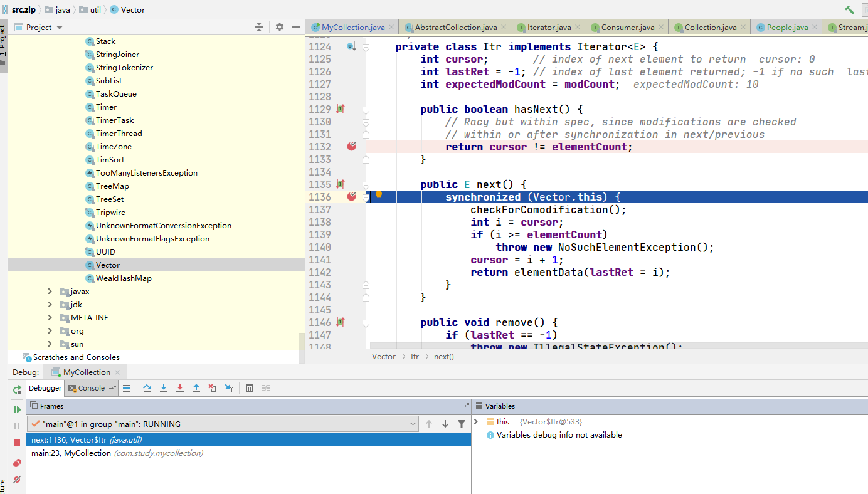Open the thread selector dropdown showing main RUNNING
868x494 pixels.
tap(223, 424)
